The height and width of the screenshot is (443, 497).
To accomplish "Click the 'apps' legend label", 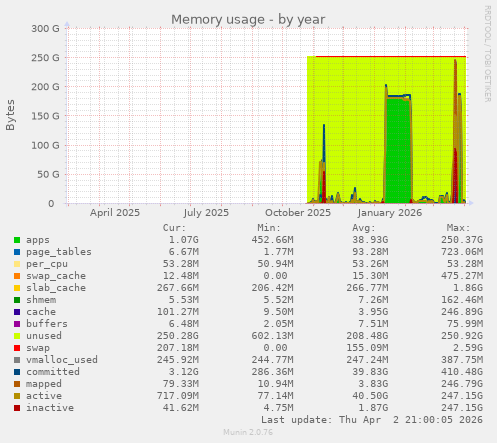I will pyautogui.click(x=38, y=240).
